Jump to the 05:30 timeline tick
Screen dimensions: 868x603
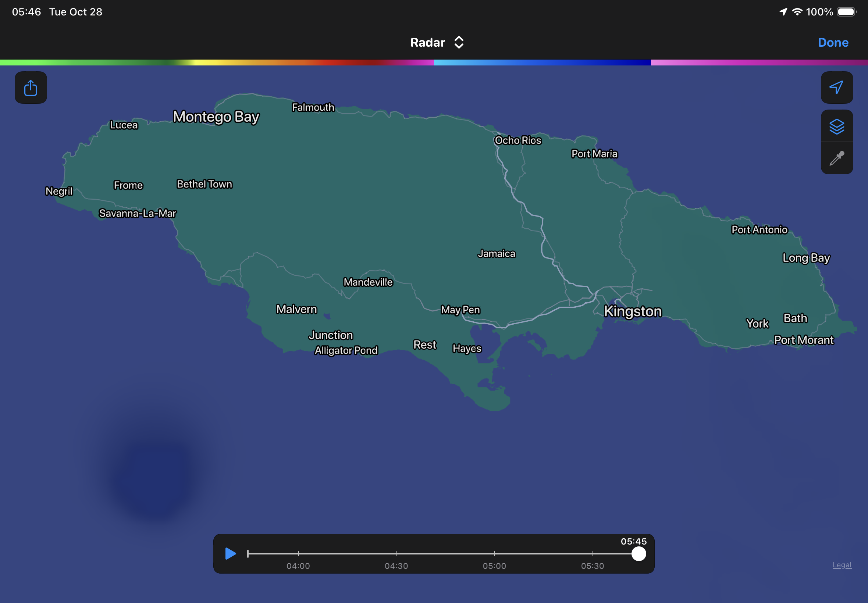[x=593, y=553]
